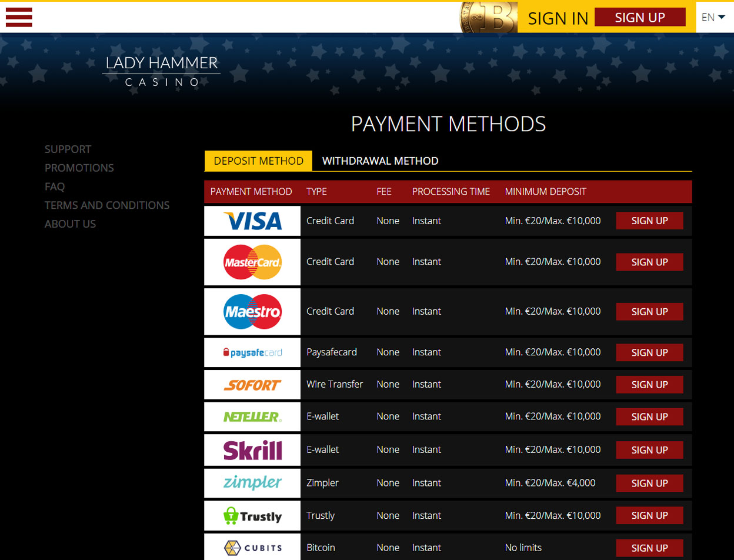Click Sign Up in Zimpler row

pyautogui.click(x=649, y=483)
